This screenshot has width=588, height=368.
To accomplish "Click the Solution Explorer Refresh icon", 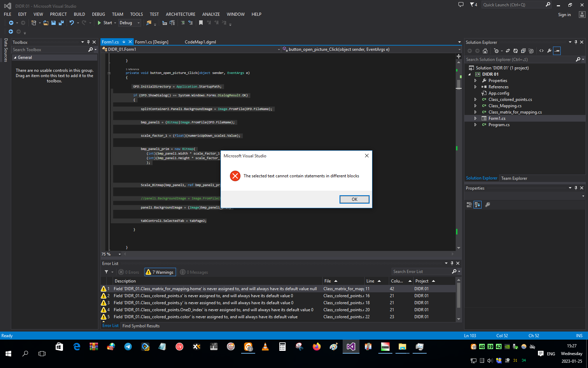I will pos(516,51).
